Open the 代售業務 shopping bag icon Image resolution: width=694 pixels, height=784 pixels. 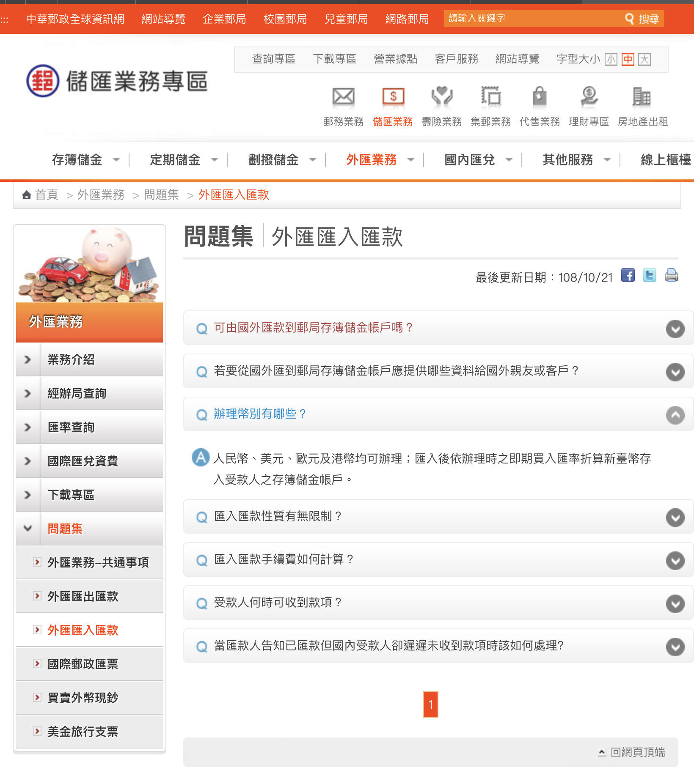tap(540, 96)
